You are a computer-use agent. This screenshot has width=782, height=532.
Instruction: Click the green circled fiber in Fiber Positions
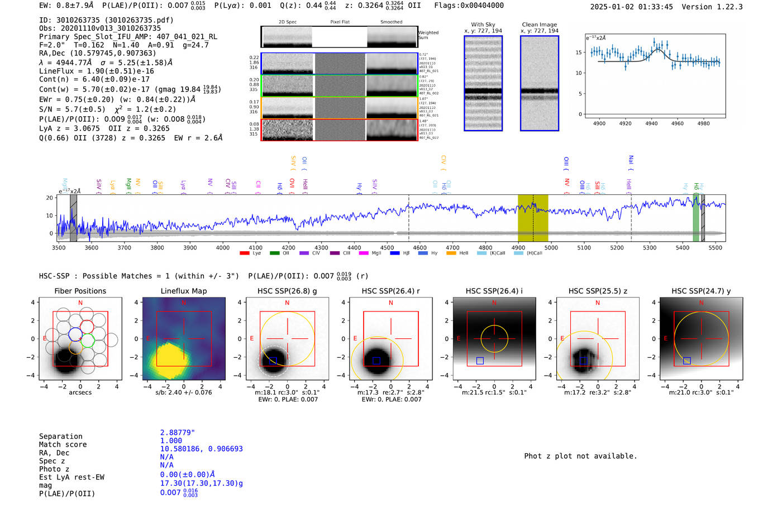87,341
